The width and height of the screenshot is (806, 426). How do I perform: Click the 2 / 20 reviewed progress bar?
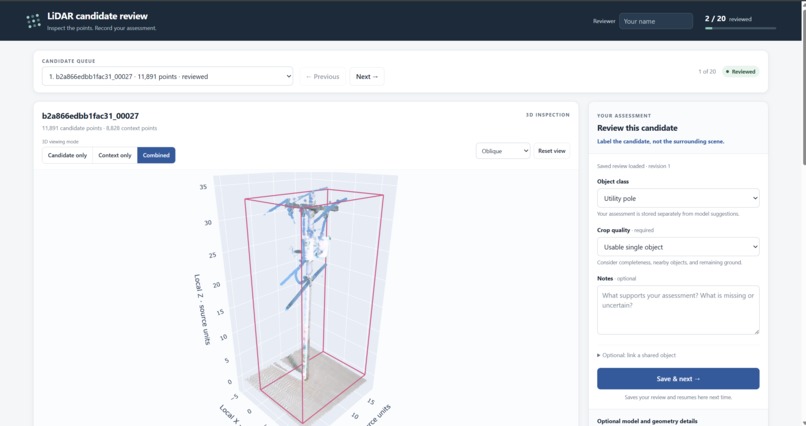[740, 28]
